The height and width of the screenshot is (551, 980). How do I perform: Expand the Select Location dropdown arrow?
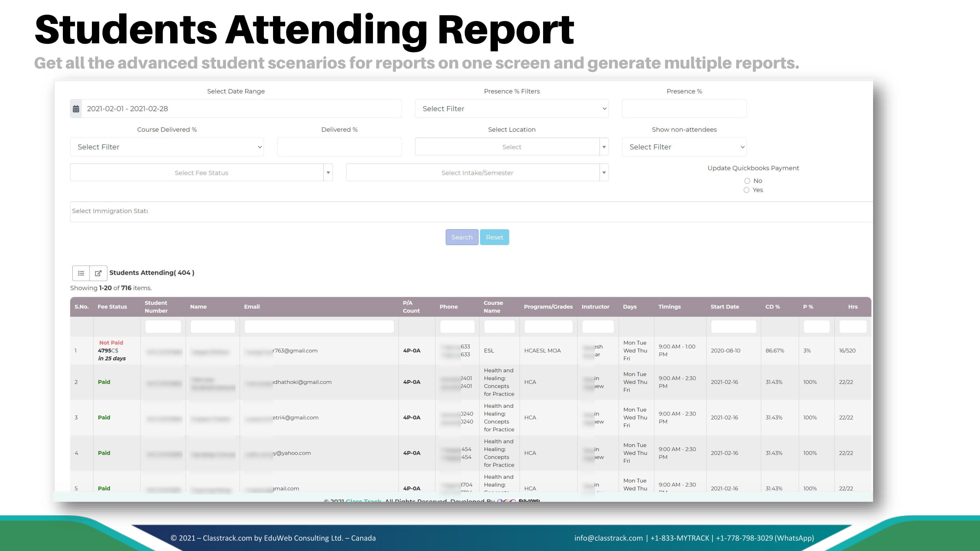(604, 147)
